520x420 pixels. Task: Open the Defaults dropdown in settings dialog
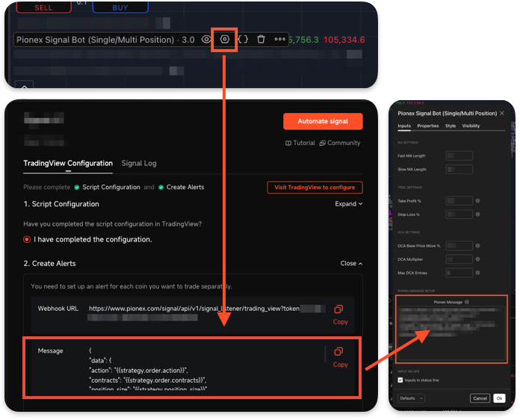411,398
